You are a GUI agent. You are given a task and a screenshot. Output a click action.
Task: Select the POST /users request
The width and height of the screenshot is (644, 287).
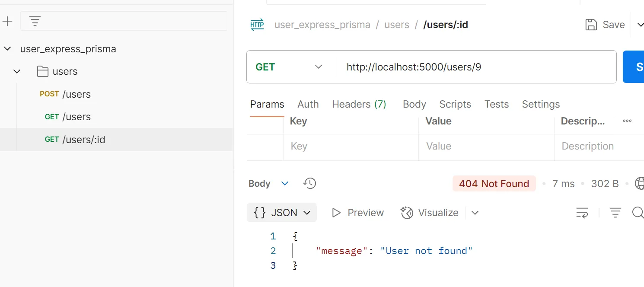coord(65,94)
